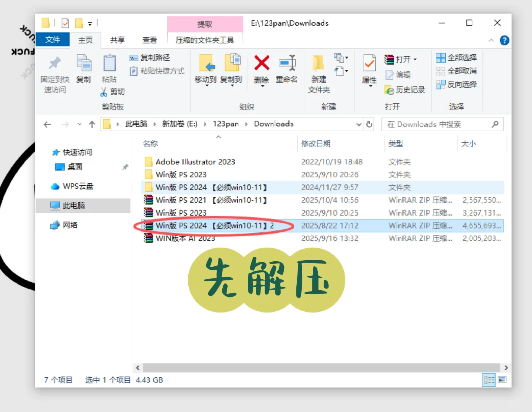The width and height of the screenshot is (532, 412).
Task: Cut the selected item
Action: [x=112, y=92]
